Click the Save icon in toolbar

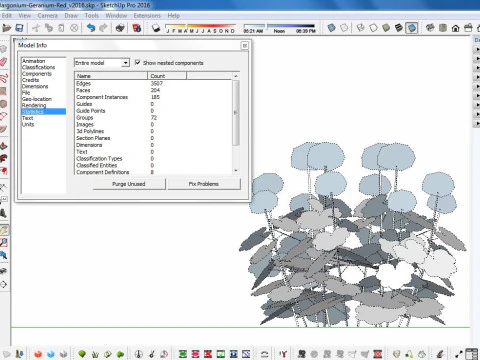[19, 28]
